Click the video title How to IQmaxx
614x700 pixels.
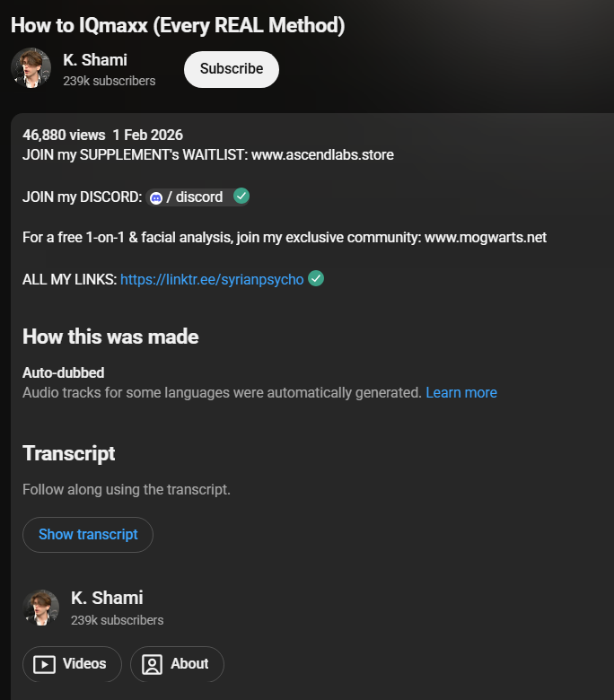[178, 25]
